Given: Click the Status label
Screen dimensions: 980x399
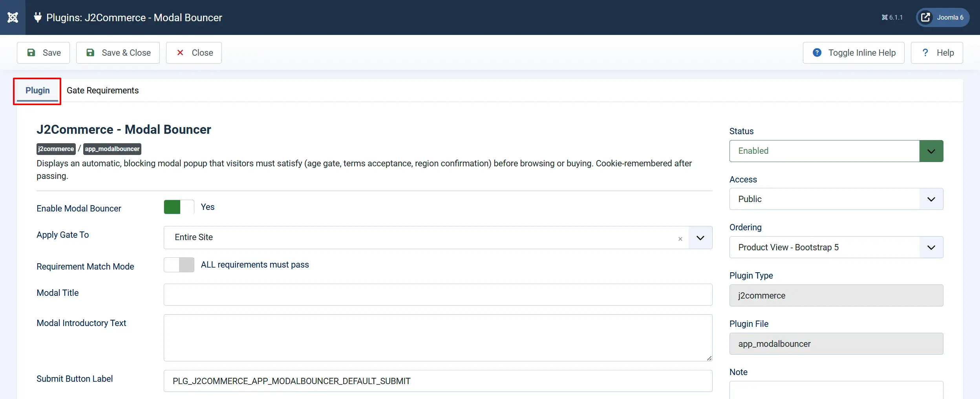Looking at the screenshot, I should (741, 131).
